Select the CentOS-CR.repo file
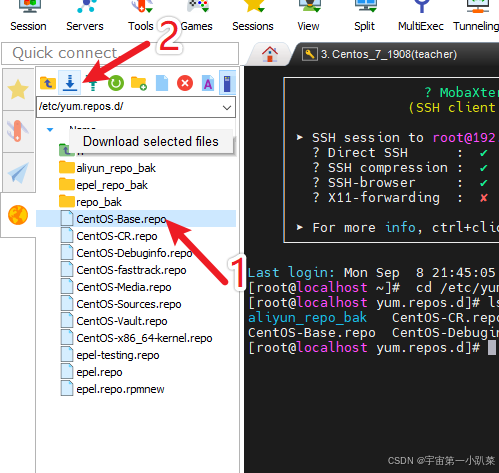Screen dimensions: 499x473 point(117,236)
